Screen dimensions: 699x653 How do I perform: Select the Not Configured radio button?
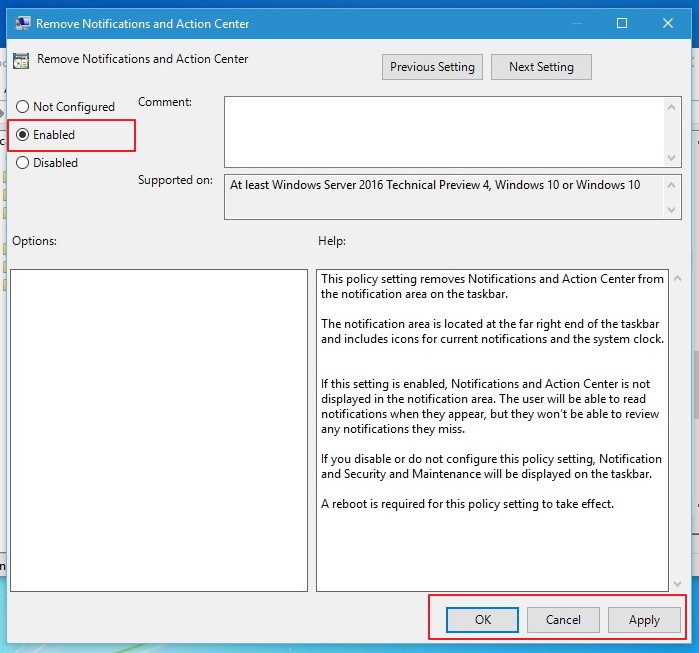point(66,107)
